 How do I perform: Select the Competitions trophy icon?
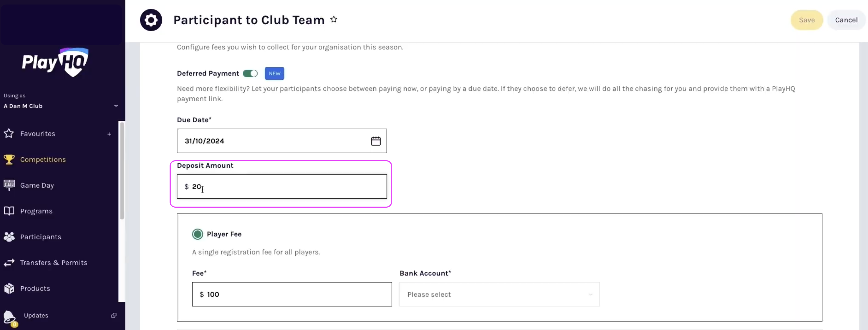[9, 159]
